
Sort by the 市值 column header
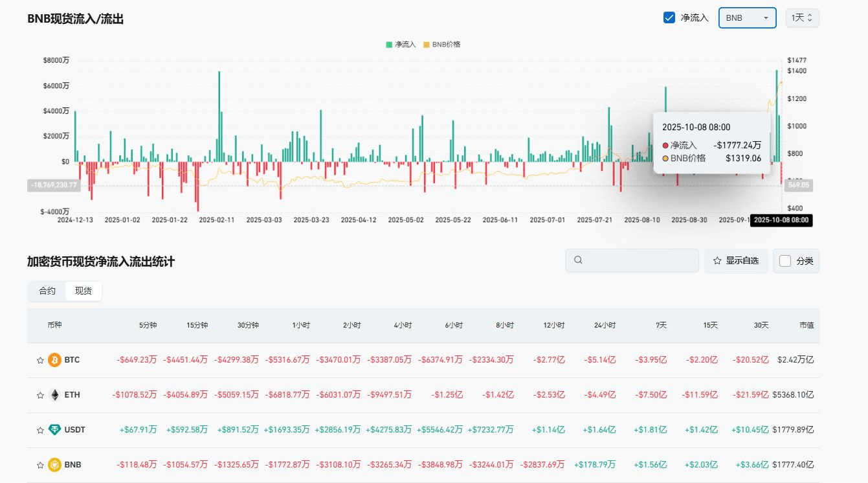click(x=807, y=326)
